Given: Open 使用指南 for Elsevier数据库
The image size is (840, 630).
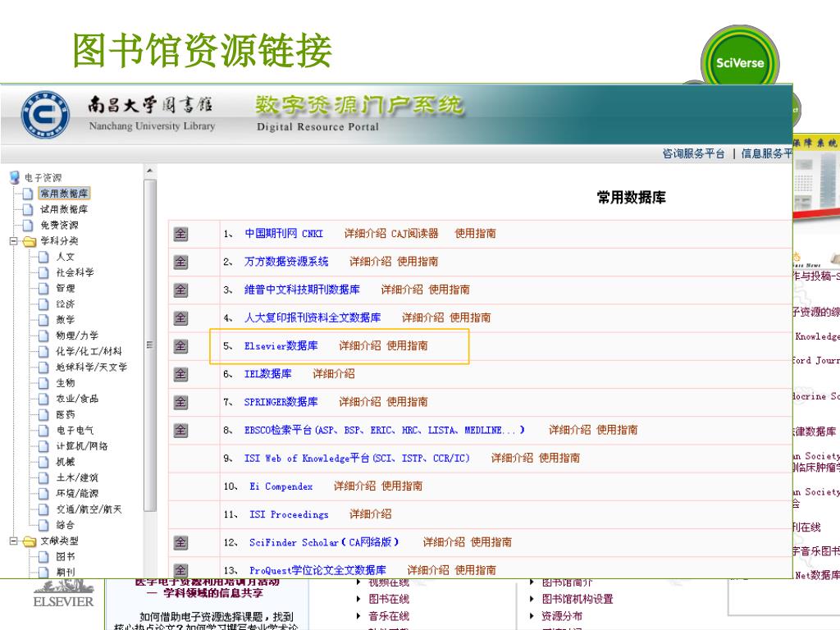Looking at the screenshot, I should [x=407, y=346].
